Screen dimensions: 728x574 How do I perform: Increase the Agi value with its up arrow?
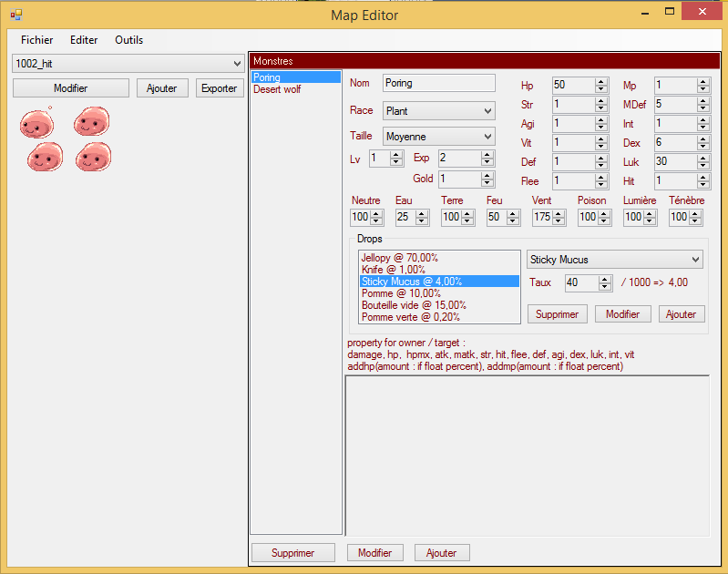coord(601,120)
